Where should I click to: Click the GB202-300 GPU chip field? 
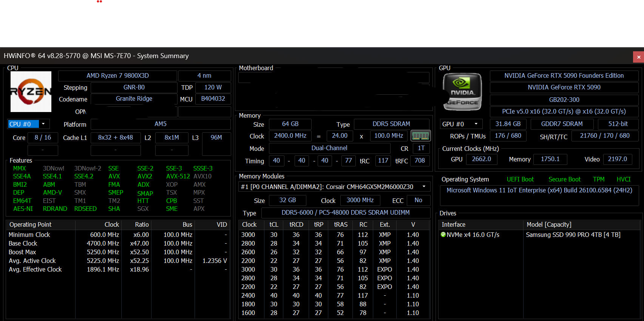pos(564,100)
